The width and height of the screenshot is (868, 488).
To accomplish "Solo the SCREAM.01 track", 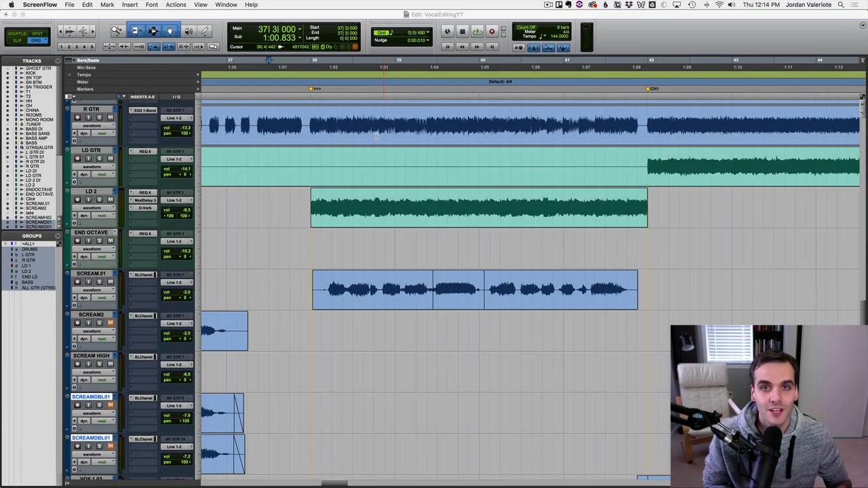I will click(x=100, y=281).
